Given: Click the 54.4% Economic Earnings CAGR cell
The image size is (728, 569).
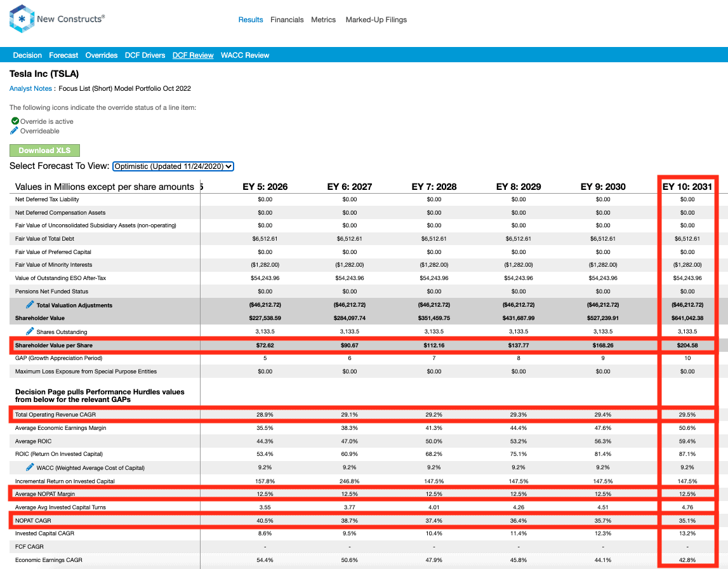Looking at the screenshot, I should (265, 560).
